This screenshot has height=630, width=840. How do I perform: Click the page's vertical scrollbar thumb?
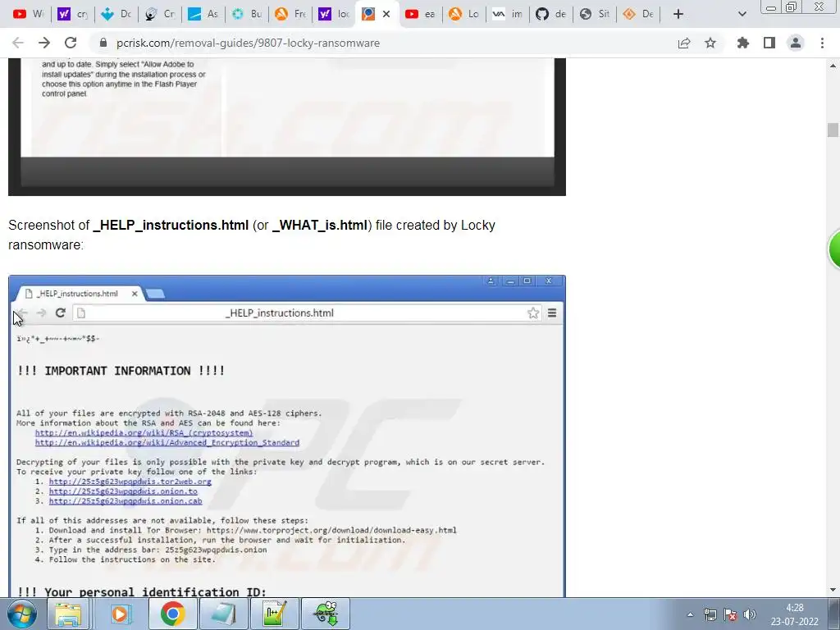[x=833, y=130]
